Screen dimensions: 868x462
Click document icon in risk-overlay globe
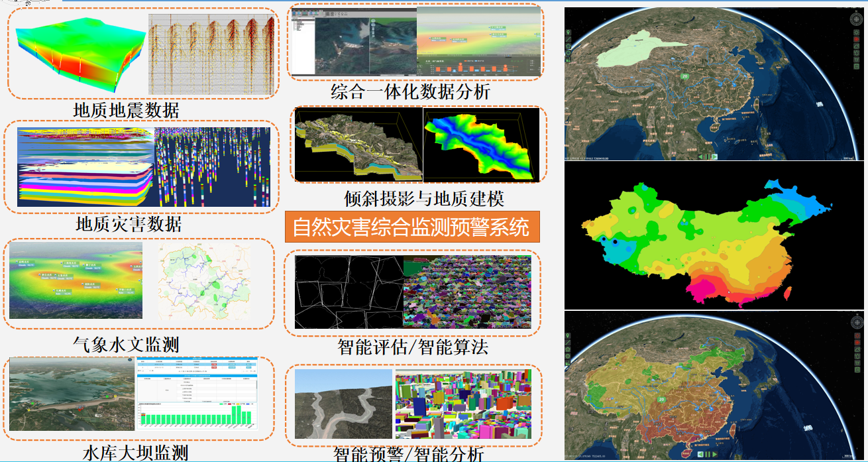tap(857, 369)
